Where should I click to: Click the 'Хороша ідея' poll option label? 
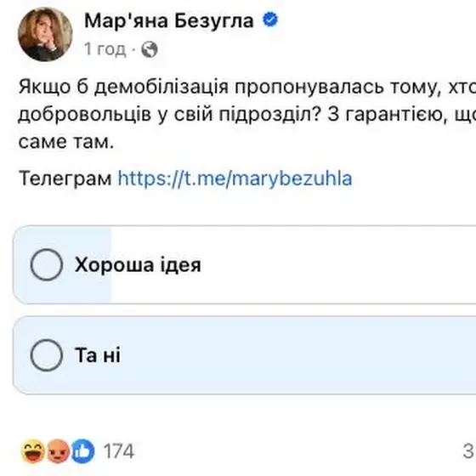tap(138, 265)
